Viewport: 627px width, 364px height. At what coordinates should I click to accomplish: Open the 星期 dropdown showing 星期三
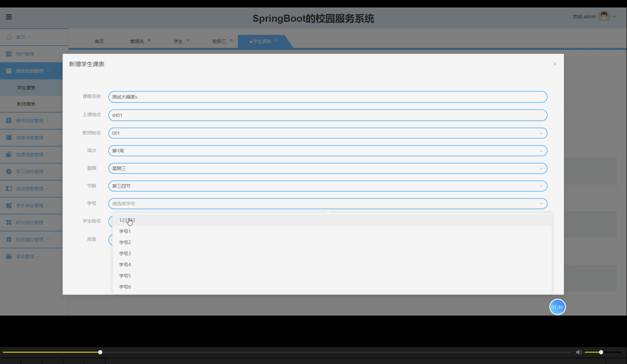pyautogui.click(x=328, y=168)
